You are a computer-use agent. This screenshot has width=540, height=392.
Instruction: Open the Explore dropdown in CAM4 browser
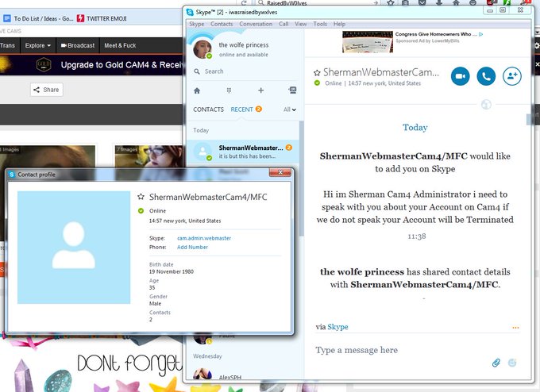(38, 45)
